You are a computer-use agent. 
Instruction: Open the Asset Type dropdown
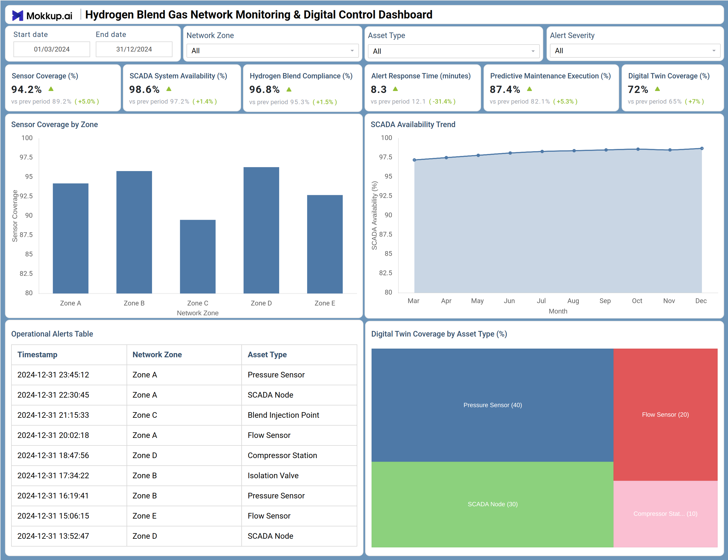453,51
